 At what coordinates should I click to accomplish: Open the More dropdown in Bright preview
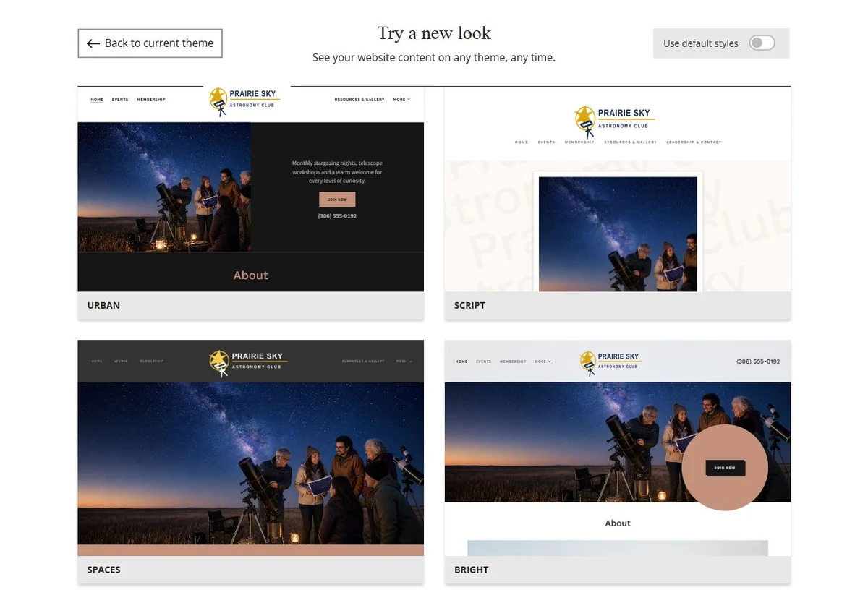542,361
